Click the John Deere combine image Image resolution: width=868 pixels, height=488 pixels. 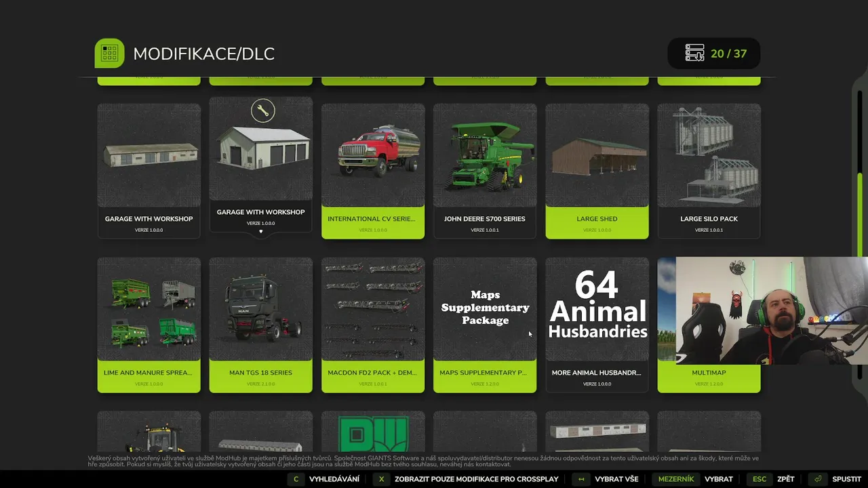tap(485, 156)
